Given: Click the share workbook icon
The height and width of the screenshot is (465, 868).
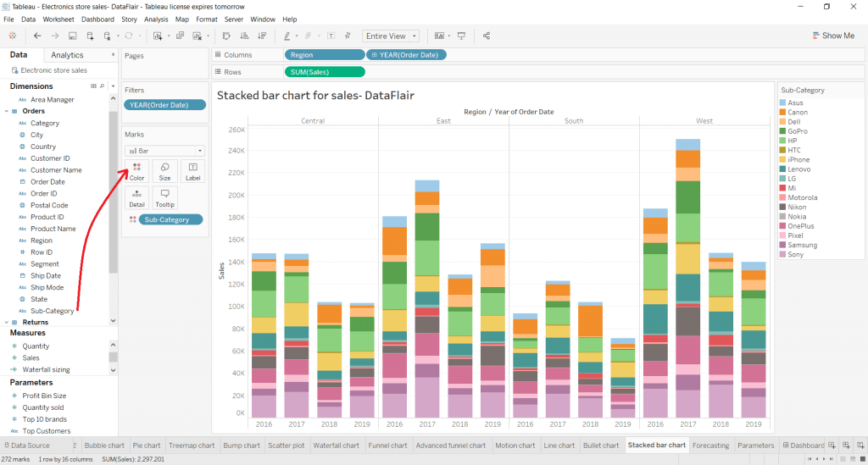Looking at the screenshot, I should pos(487,36).
